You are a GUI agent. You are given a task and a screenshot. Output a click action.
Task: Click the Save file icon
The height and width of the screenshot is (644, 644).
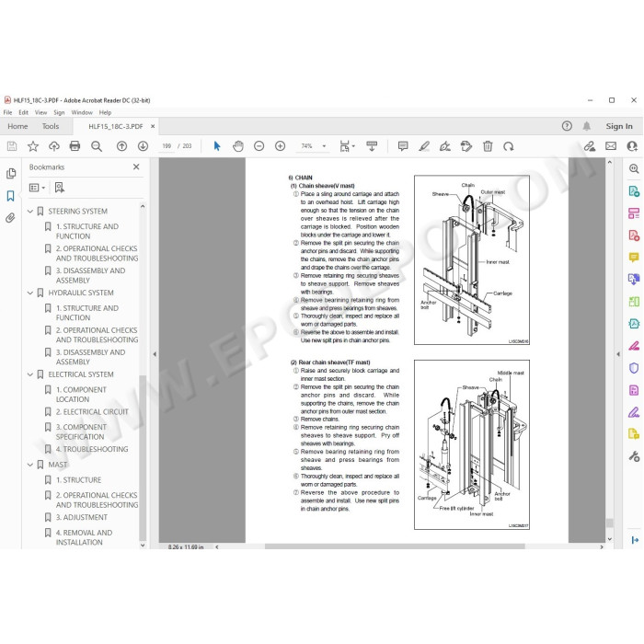coord(12,146)
